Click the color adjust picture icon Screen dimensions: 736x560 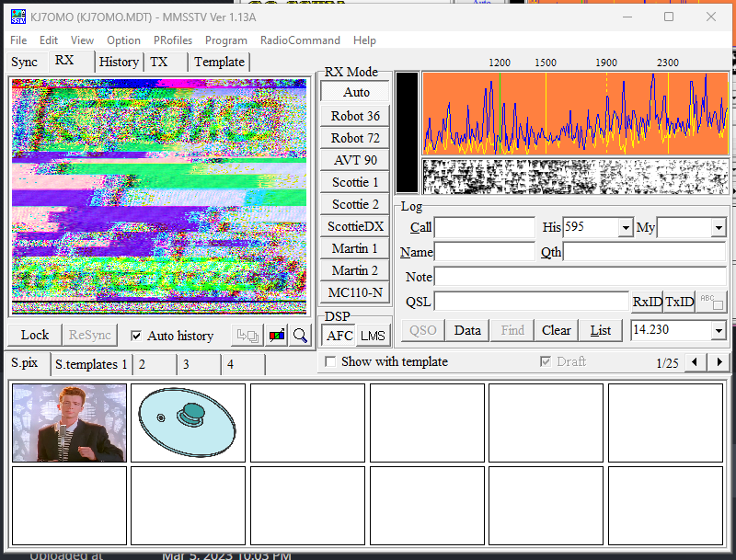pyautogui.click(x=276, y=336)
